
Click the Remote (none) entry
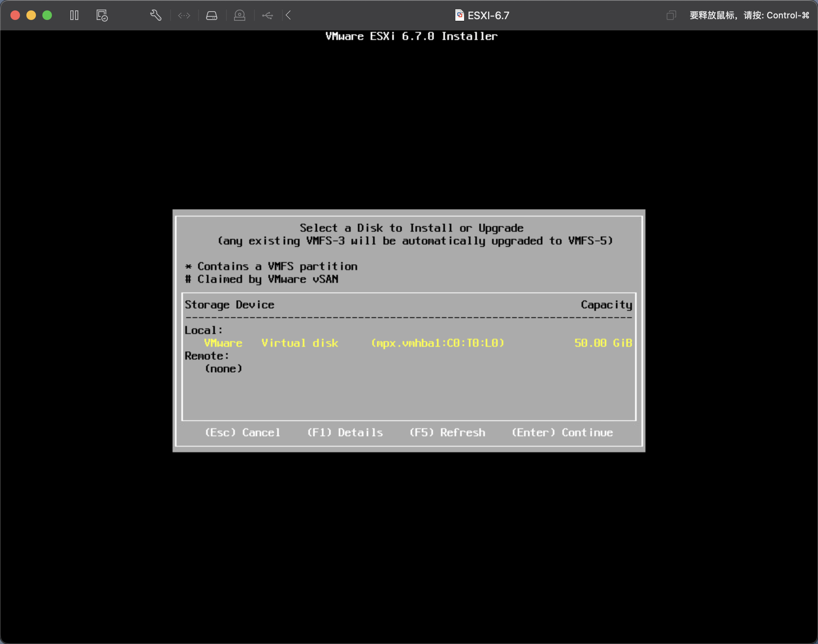[x=224, y=369]
